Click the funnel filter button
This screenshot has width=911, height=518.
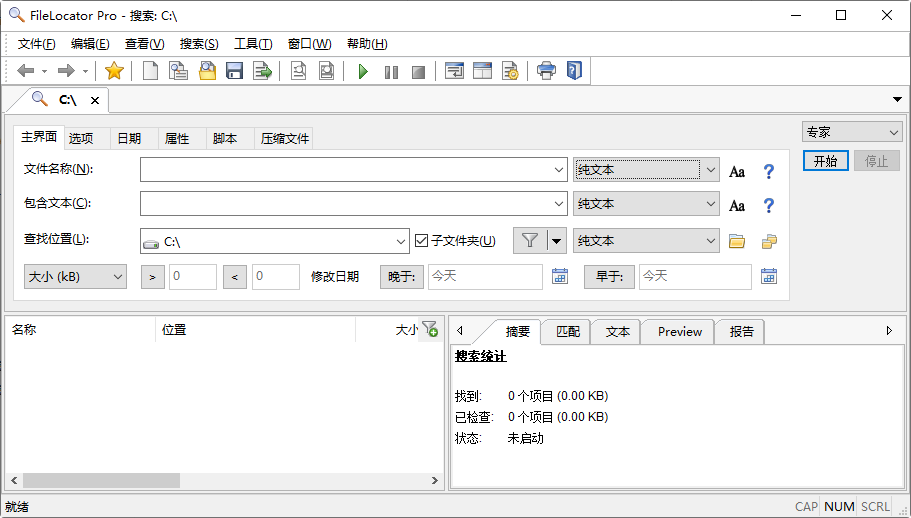click(x=529, y=240)
